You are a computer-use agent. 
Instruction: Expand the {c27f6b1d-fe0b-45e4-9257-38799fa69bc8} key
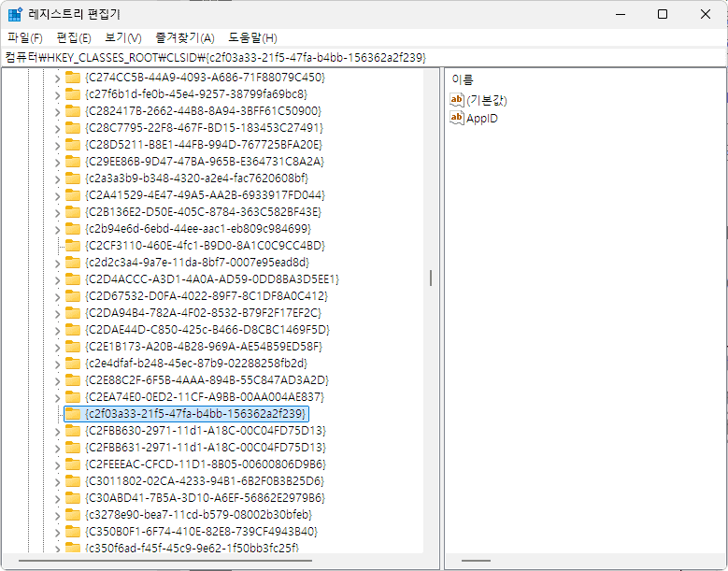point(57,94)
